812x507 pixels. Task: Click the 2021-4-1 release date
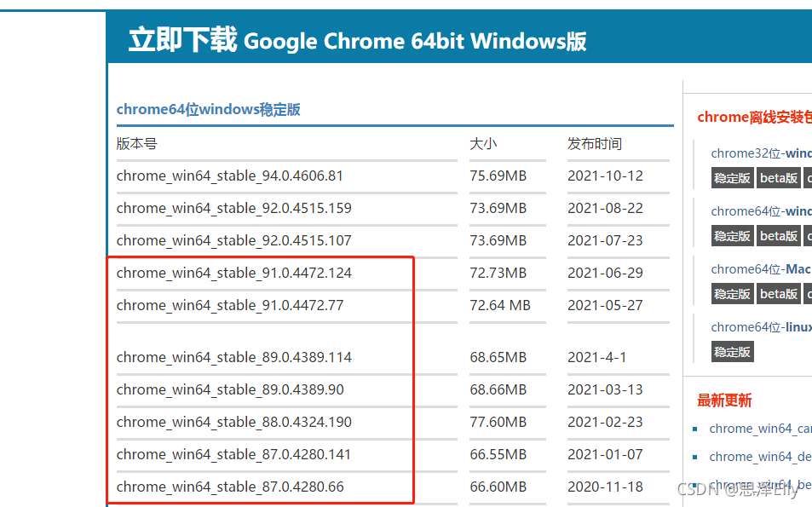[x=597, y=357]
